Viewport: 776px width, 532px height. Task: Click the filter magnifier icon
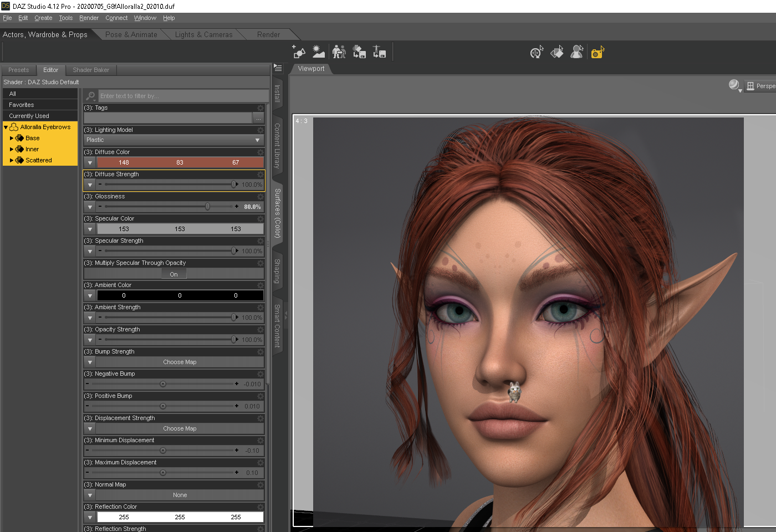90,96
